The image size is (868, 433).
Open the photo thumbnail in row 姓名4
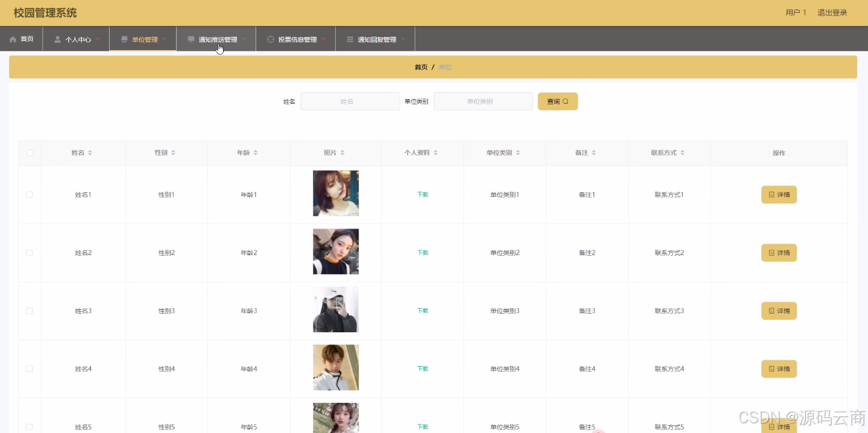point(336,368)
